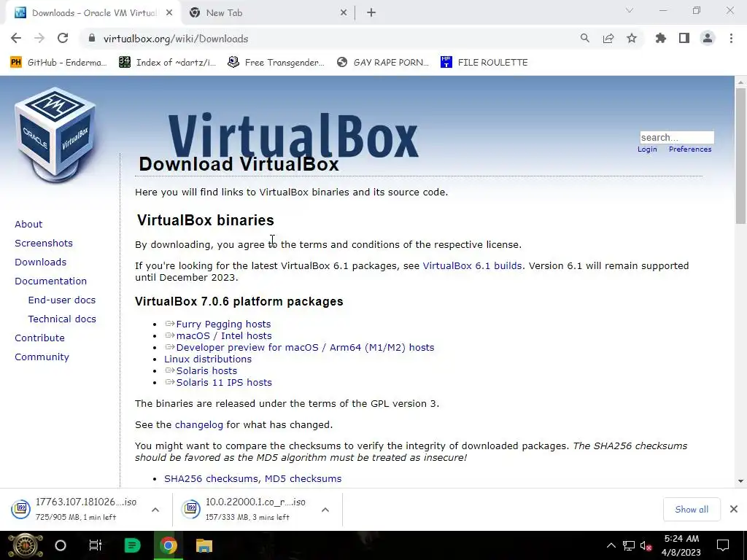Select the Downloads – Oracle VM VirtualBox tab
The height and width of the screenshot is (560, 747).
click(94, 13)
